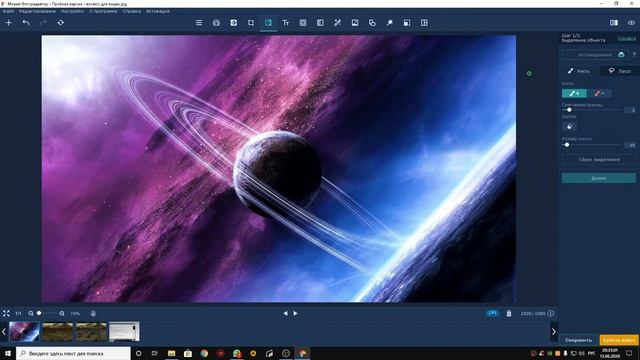Screen dimensions: 640x360
Task: Open the Редактирование menu
Action: [37, 11]
